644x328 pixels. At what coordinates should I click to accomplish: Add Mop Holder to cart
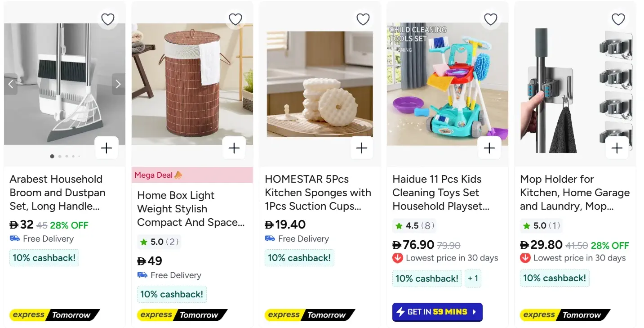tap(617, 148)
